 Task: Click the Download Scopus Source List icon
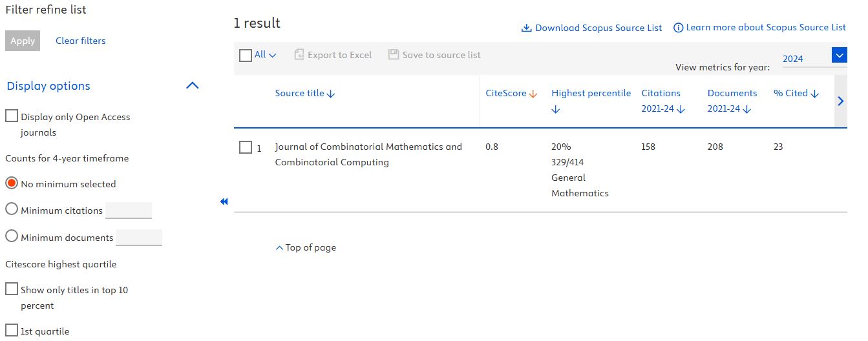(x=526, y=28)
